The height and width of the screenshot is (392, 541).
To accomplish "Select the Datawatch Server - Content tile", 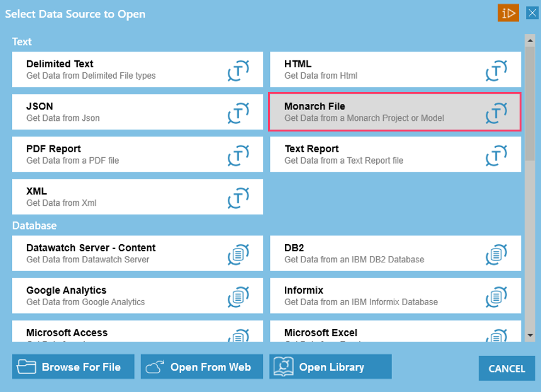I will coord(137,254).
